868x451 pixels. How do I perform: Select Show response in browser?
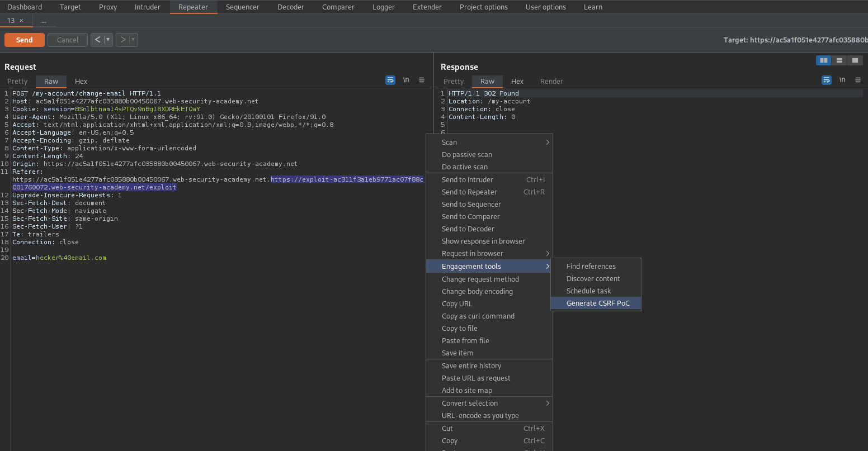(x=489, y=241)
